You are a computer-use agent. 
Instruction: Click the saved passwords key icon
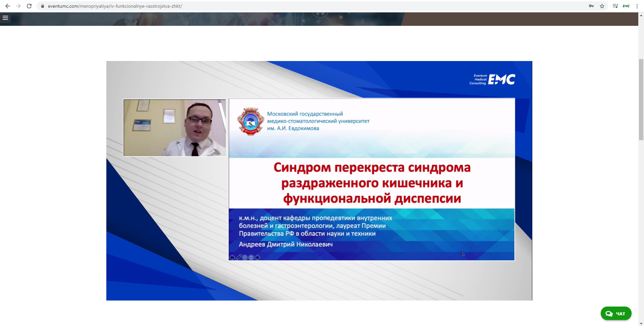591,6
